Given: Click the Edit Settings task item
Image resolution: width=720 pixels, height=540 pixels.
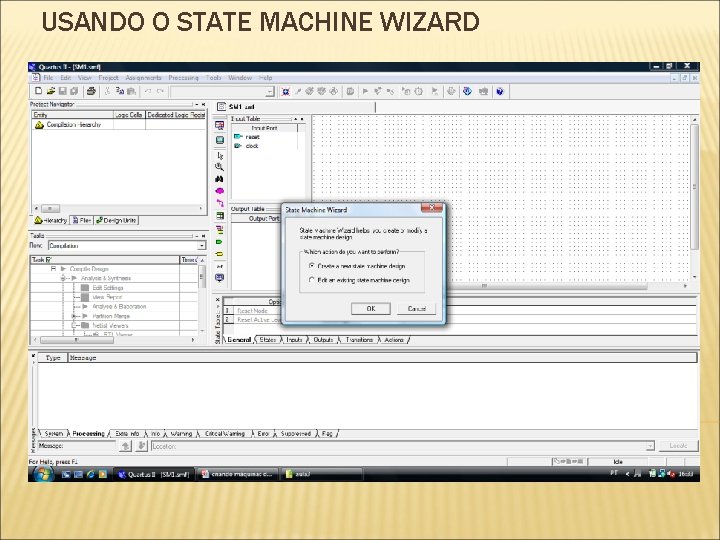Looking at the screenshot, I should (107, 287).
